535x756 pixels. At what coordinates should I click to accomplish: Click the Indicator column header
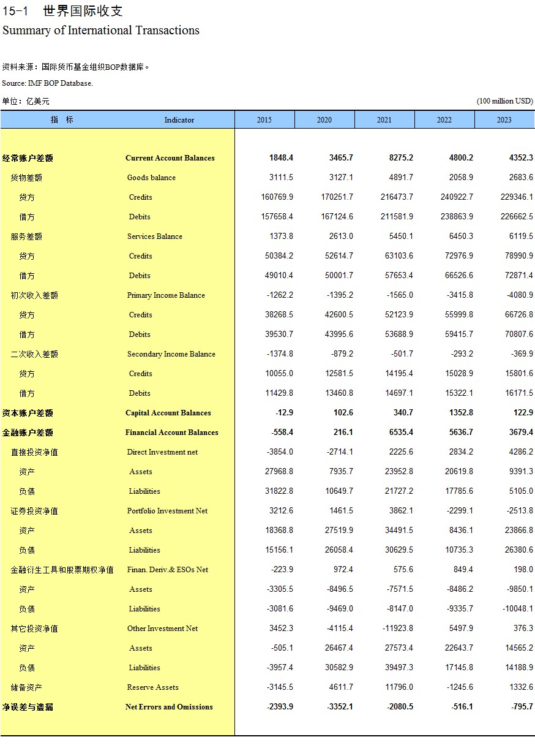[x=179, y=120]
